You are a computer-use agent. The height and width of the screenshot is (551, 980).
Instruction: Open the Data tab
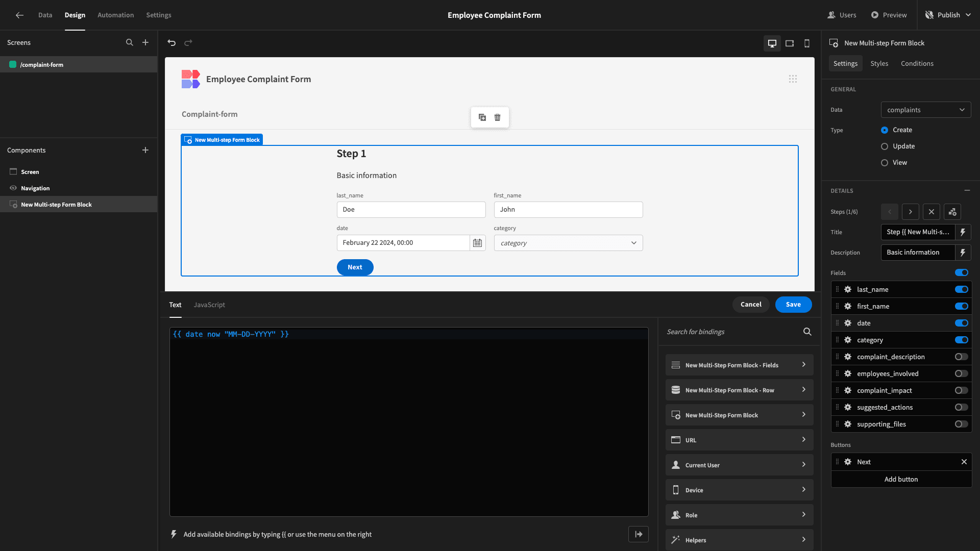tap(45, 15)
